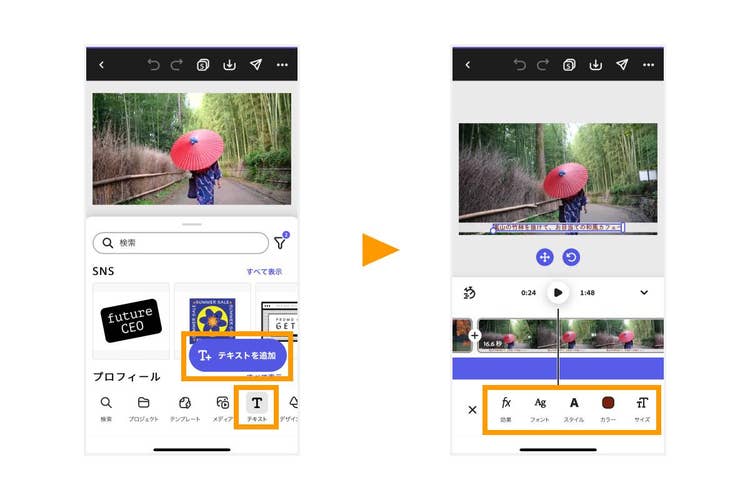Open more options menu in left phone
The height and width of the screenshot is (500, 750).
(282, 65)
